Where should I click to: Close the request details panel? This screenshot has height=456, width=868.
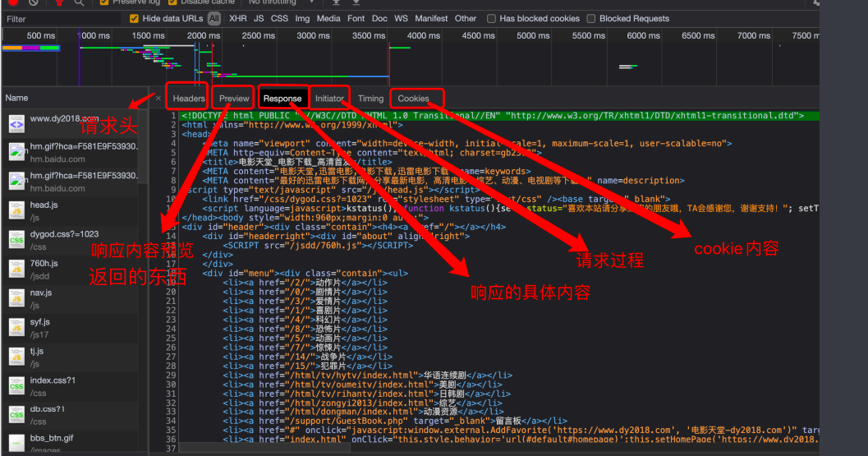(158, 98)
